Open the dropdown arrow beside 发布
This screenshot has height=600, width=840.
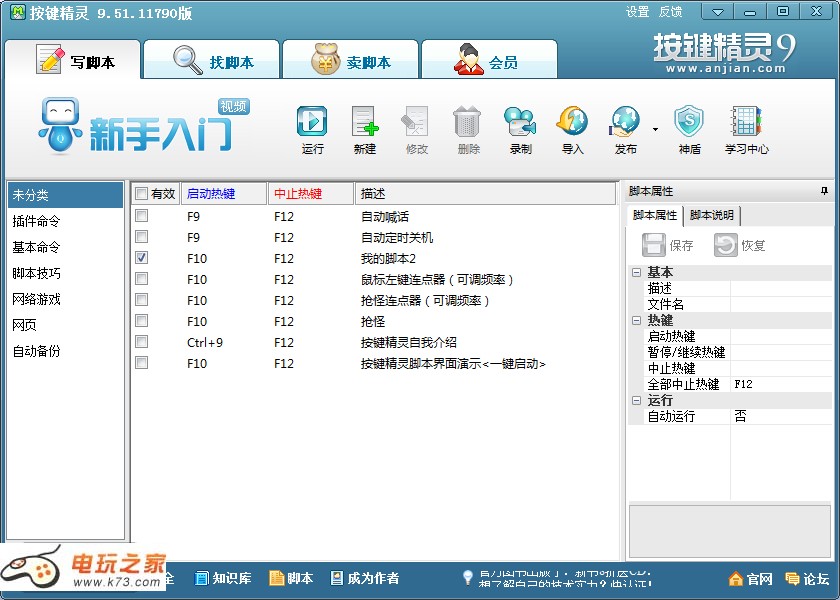(x=655, y=129)
